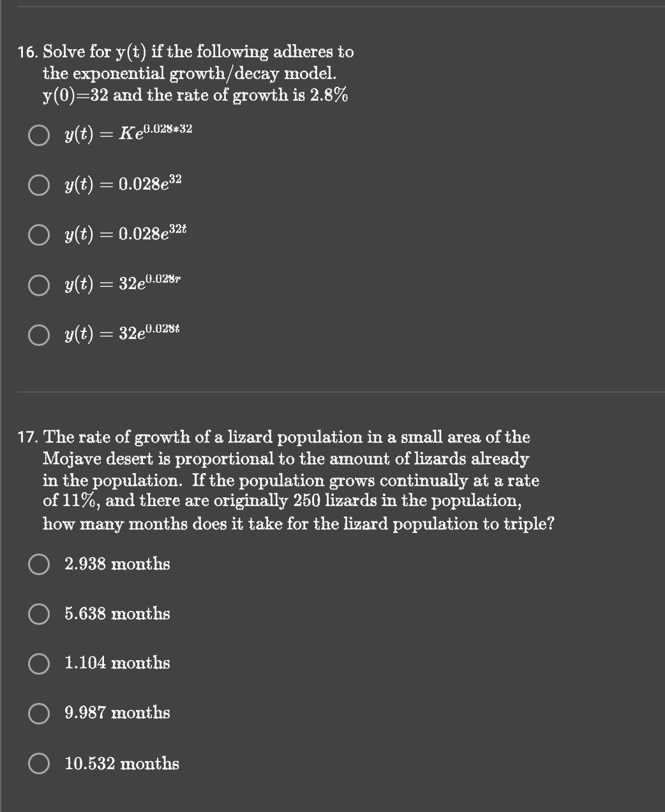Click the radio circle next to the first question 16 option
Image resolution: width=665 pixels, height=812 pixels.
[x=38, y=135]
